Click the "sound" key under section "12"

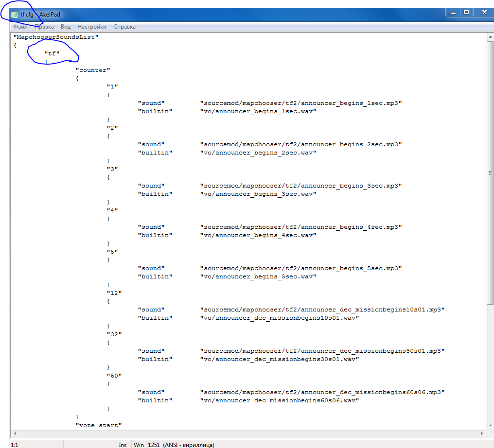[151, 310]
